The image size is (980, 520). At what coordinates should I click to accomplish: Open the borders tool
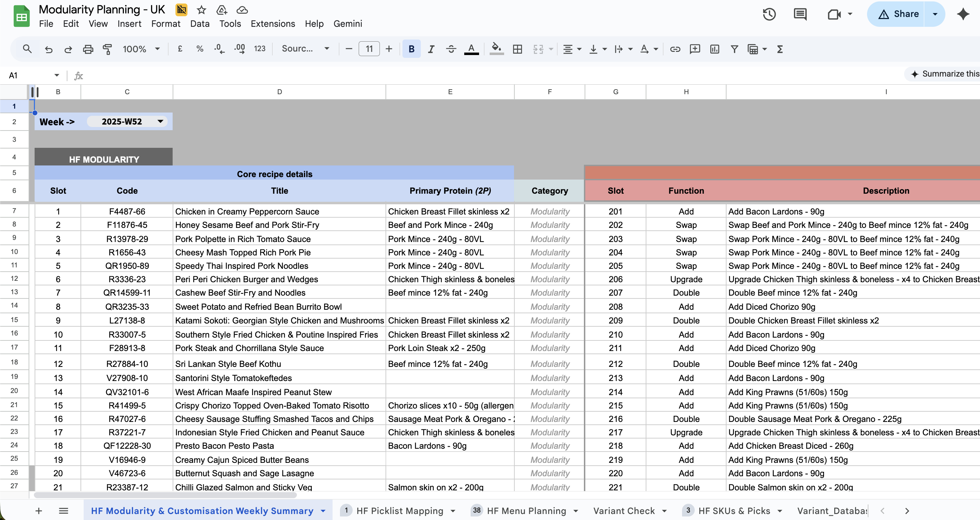tap(517, 49)
